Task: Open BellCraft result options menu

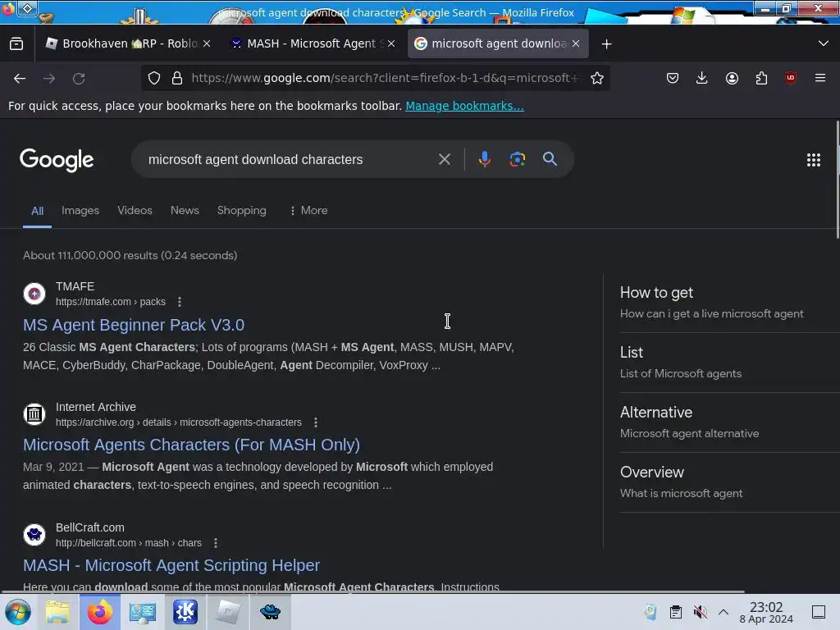Action: (216, 543)
